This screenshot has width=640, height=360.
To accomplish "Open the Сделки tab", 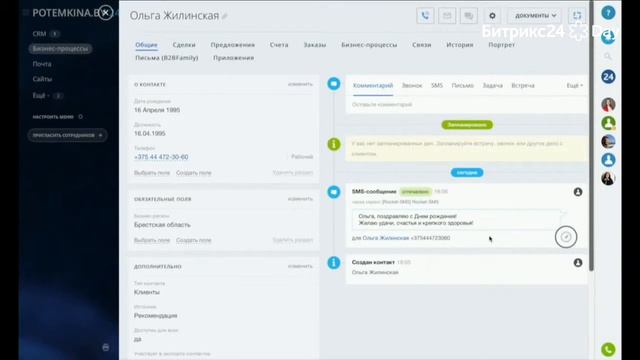I will tap(184, 45).
